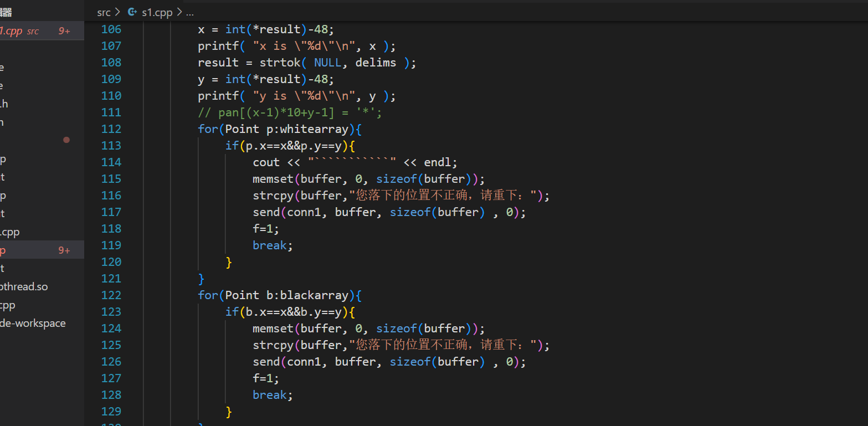Click memset on line 115

(273, 178)
